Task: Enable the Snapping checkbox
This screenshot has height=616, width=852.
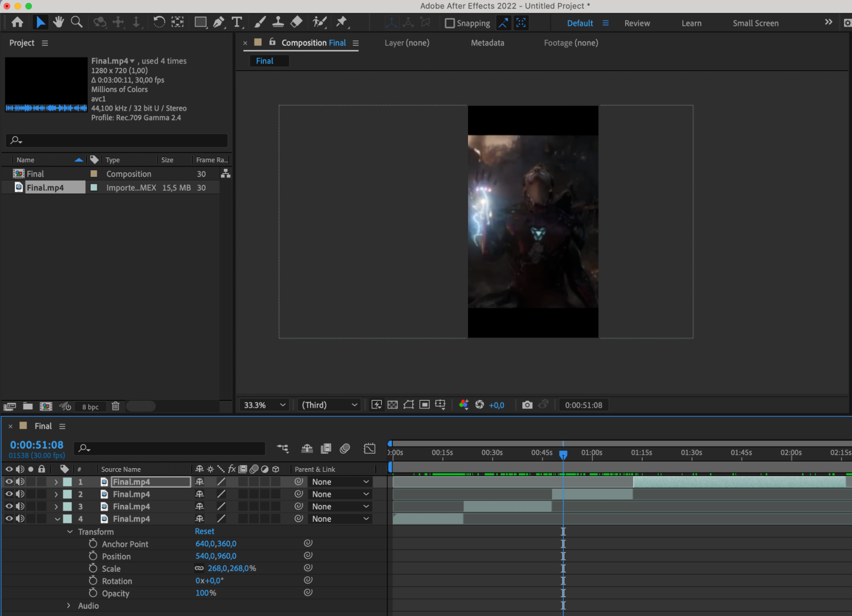Action: 450,23
